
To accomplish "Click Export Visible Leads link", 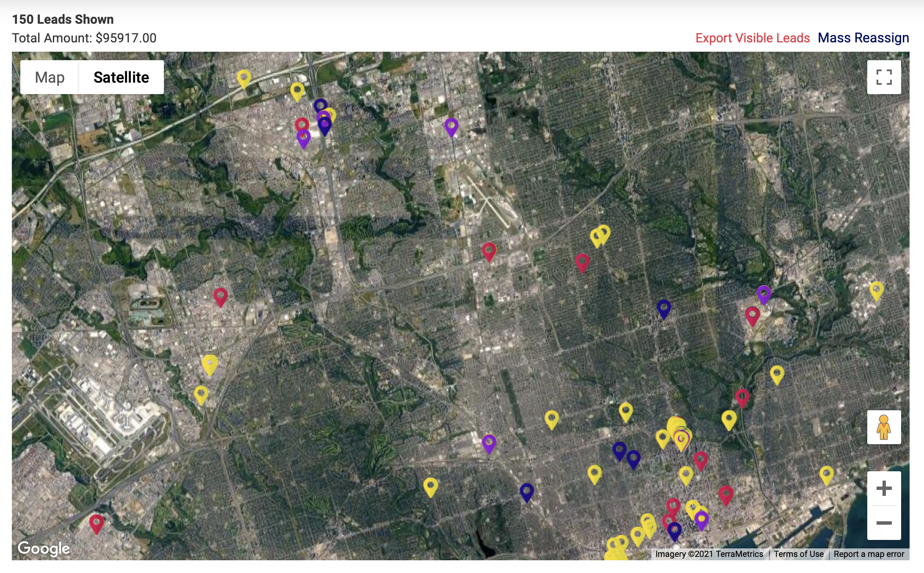I will pos(752,38).
